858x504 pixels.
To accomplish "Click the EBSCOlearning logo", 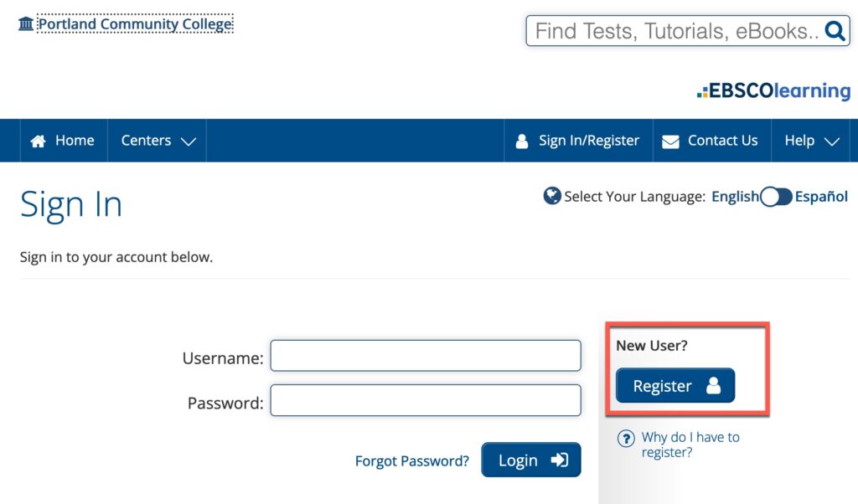I will (x=773, y=90).
